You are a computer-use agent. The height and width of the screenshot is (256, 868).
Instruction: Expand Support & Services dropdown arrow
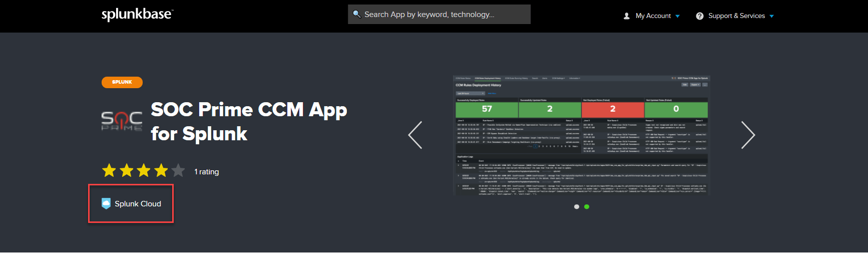click(771, 16)
